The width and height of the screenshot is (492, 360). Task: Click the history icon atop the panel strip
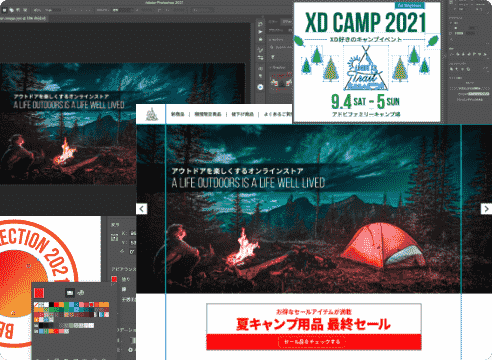[260, 24]
